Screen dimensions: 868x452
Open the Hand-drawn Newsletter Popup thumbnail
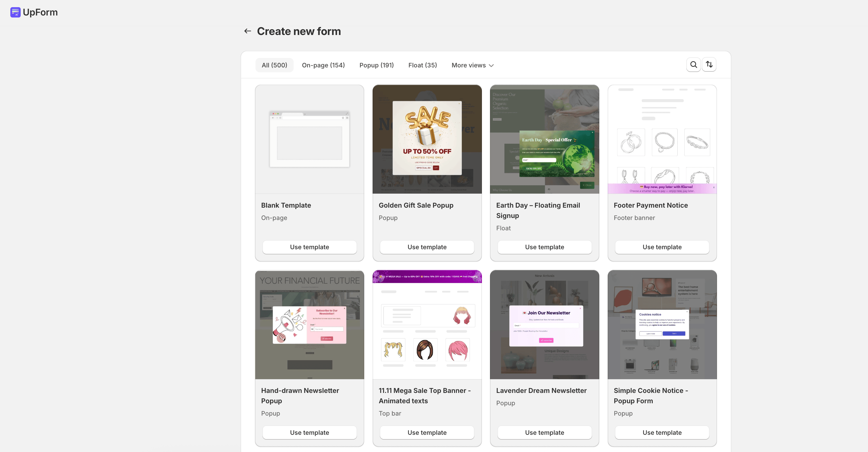coord(309,325)
